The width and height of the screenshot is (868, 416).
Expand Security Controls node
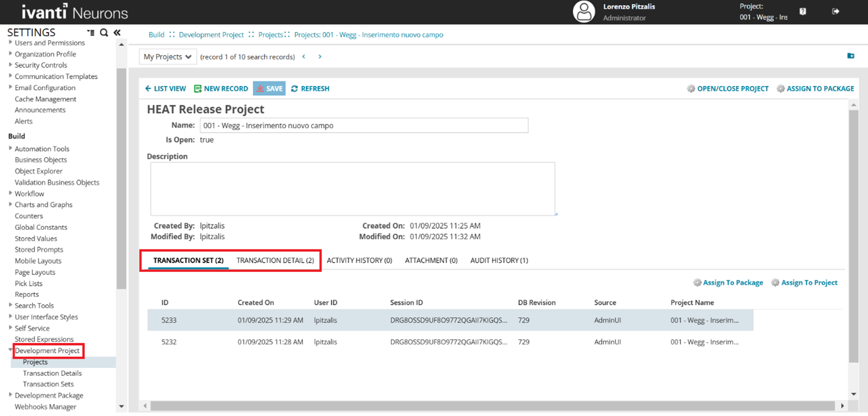11,65
